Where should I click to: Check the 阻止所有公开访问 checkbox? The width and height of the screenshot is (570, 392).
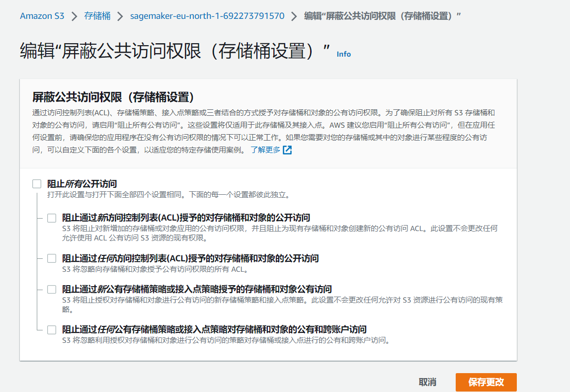pos(37,184)
